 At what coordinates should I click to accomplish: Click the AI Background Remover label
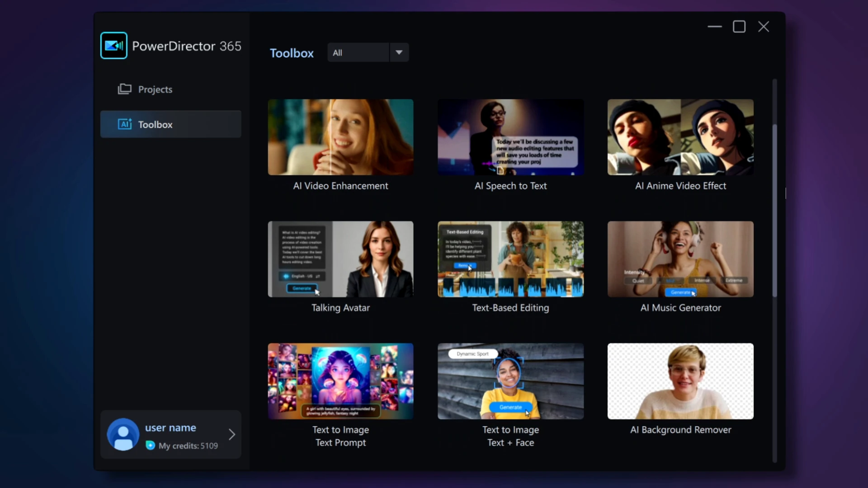(x=680, y=430)
